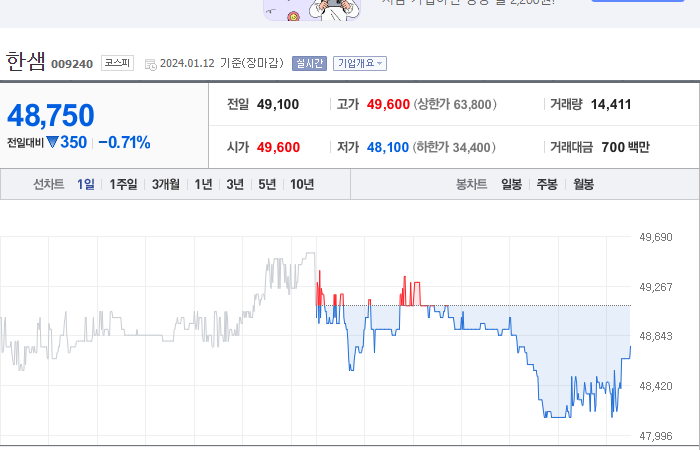Switch to the 주봉 candle chart
Viewport: 700px width, 450px height.
[547, 184]
